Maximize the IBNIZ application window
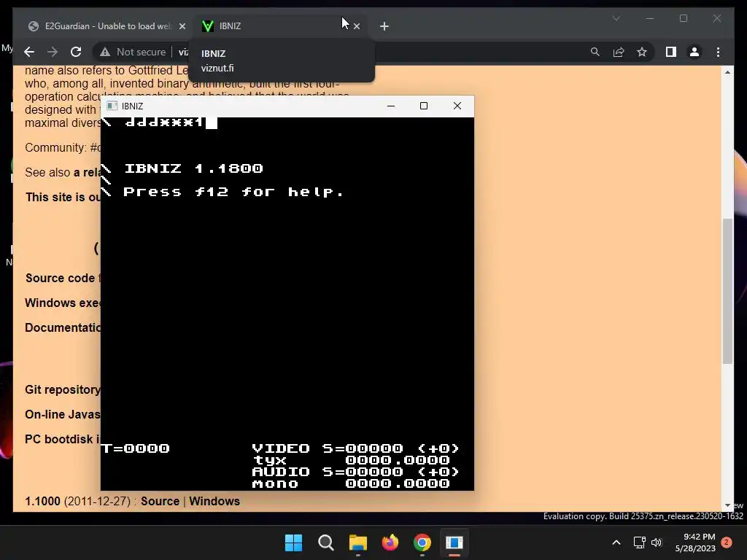747x560 pixels. pos(424,106)
